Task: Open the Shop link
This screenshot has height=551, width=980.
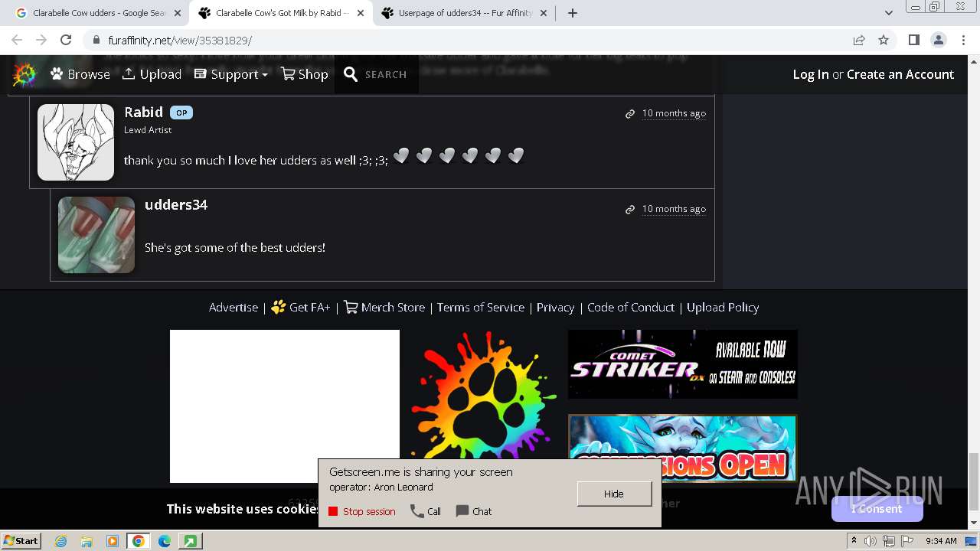Action: pyautogui.click(x=304, y=74)
